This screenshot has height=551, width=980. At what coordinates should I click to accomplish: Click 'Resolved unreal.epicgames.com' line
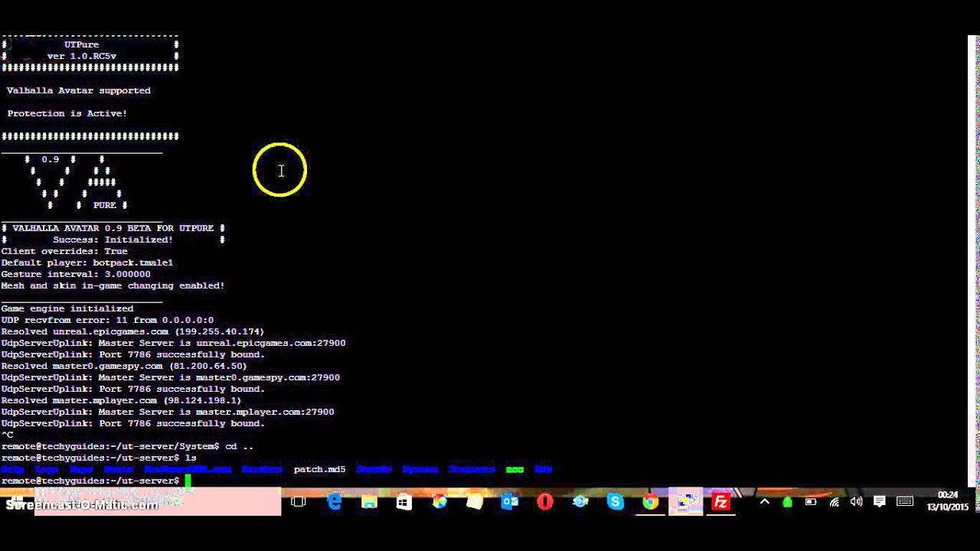pyautogui.click(x=132, y=331)
